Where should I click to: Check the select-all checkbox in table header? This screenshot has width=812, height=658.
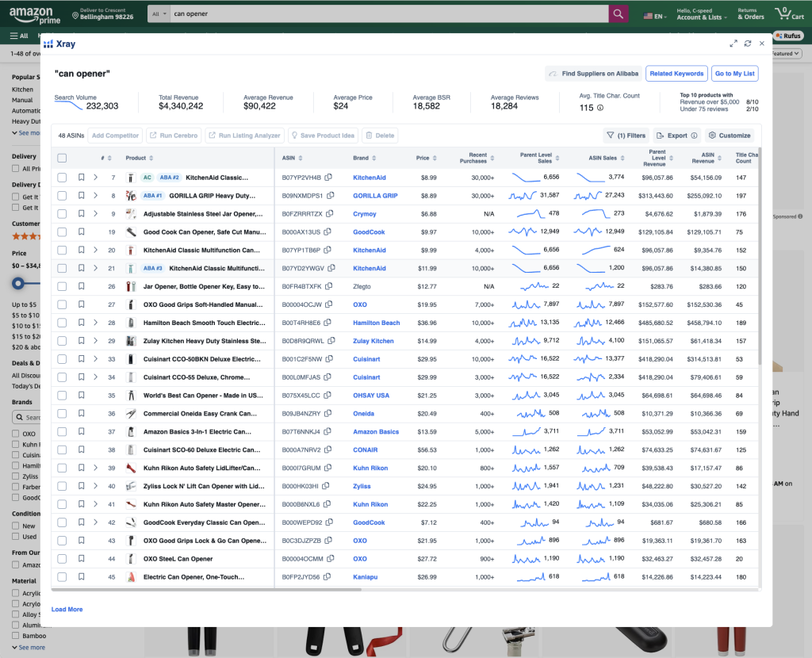[62, 158]
